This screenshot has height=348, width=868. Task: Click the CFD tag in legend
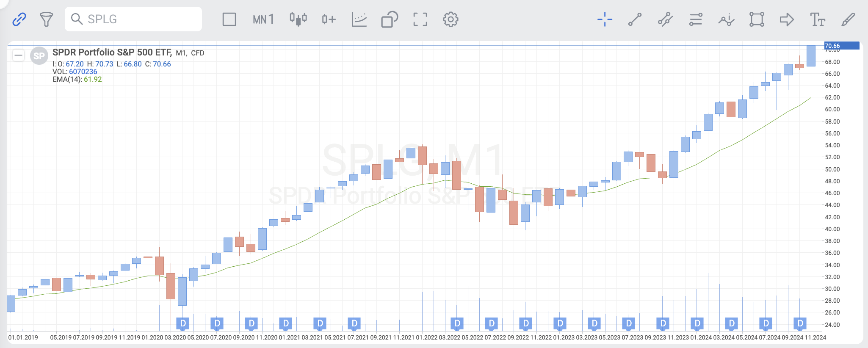click(x=198, y=53)
